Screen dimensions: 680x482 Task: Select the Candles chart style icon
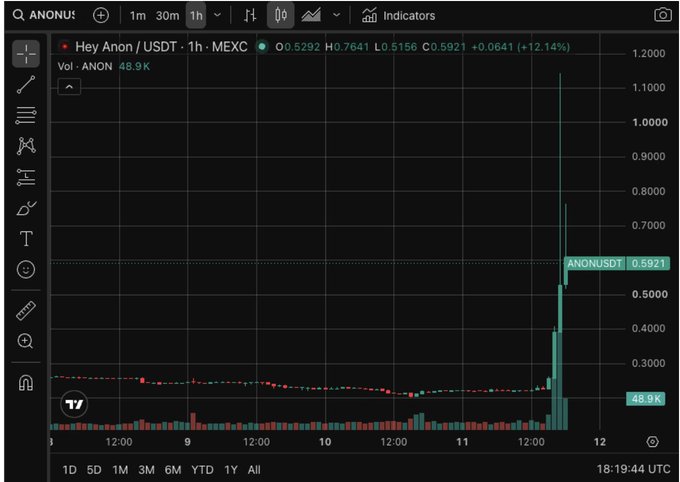pos(281,15)
